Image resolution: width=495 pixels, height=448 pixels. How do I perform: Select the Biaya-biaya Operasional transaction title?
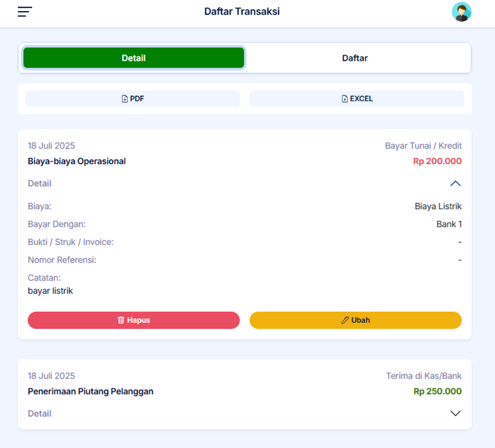point(77,161)
